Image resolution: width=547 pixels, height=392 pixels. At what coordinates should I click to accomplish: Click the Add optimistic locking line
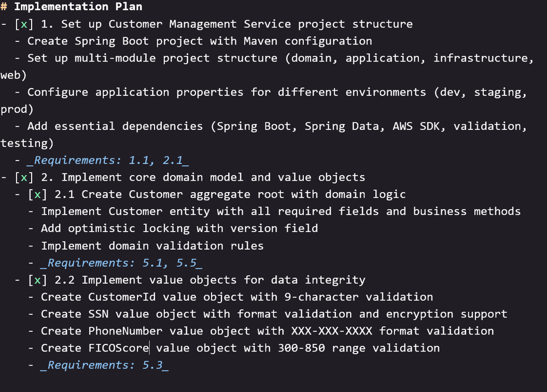coord(179,228)
